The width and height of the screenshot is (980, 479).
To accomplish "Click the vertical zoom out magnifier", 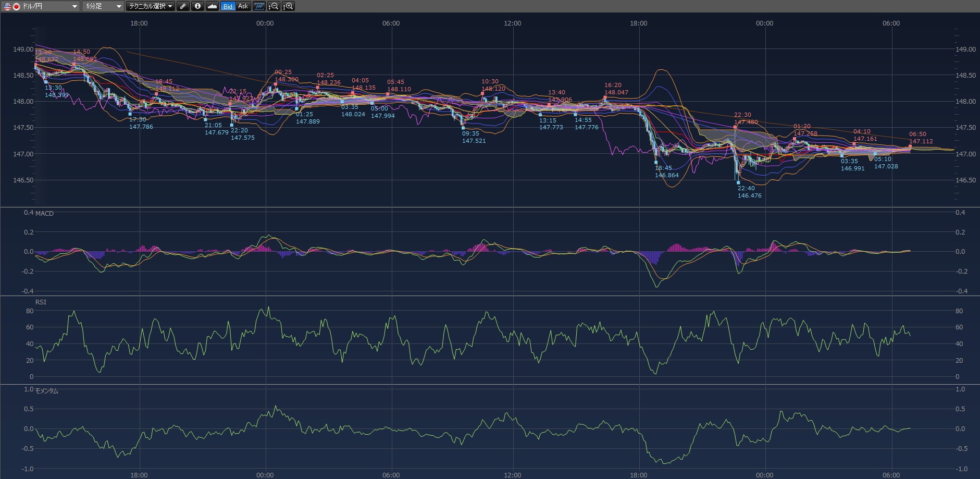I will click(273, 6).
